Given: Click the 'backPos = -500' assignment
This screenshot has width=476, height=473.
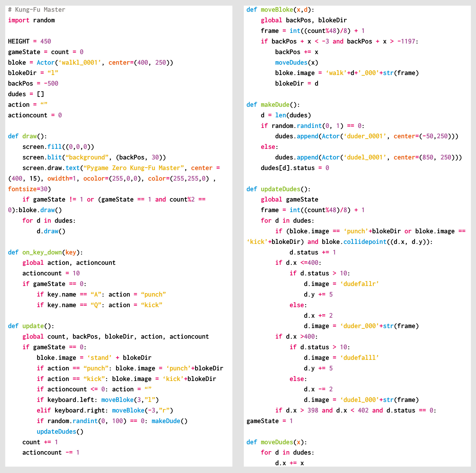Looking at the screenshot, I should coord(33,83).
